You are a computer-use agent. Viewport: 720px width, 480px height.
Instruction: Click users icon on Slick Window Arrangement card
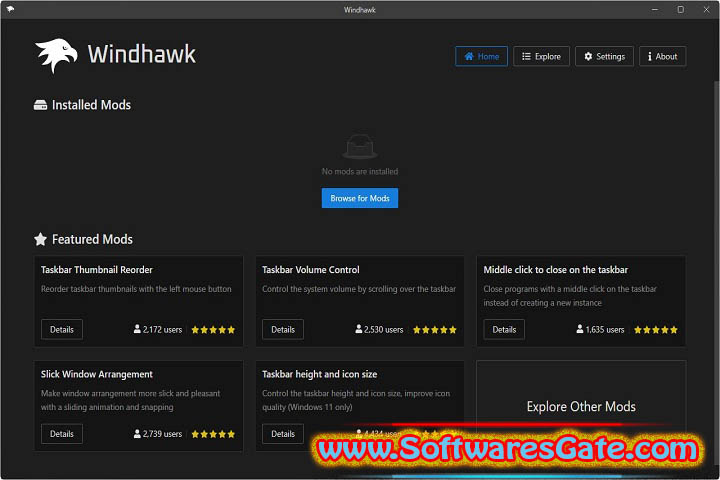137,434
